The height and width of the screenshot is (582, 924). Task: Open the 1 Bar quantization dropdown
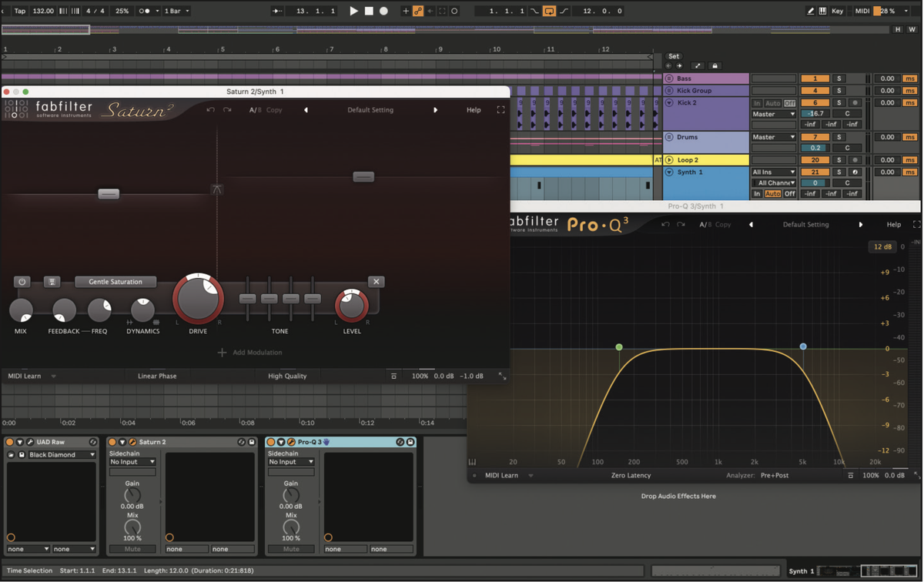(177, 11)
